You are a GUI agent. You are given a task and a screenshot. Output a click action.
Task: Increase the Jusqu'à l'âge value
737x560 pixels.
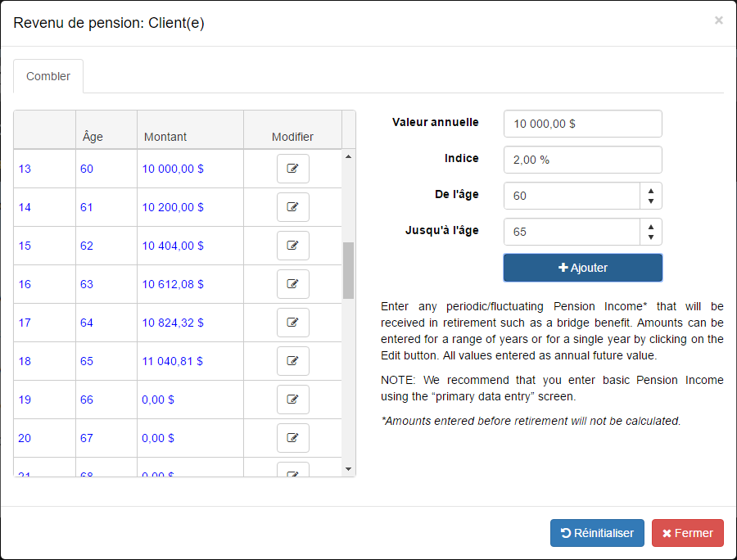point(650,226)
